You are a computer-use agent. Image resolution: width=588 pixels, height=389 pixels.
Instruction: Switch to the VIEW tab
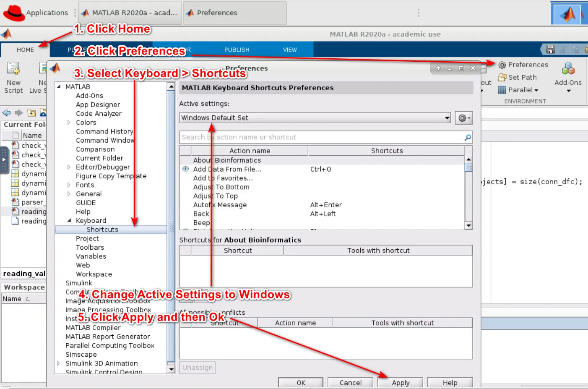pyautogui.click(x=289, y=50)
